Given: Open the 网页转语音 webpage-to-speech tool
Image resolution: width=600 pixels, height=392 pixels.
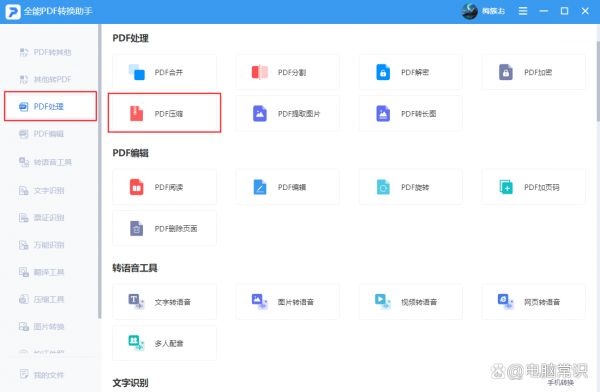Looking at the screenshot, I should (534, 302).
